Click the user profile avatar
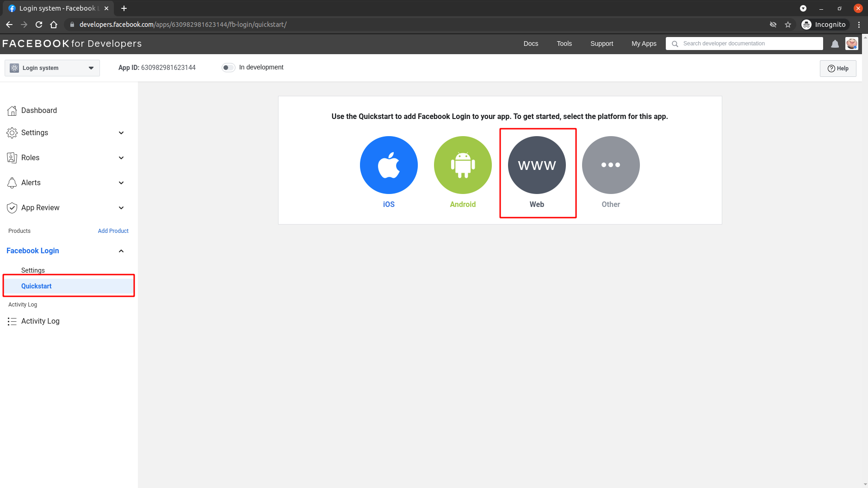 pos(852,44)
